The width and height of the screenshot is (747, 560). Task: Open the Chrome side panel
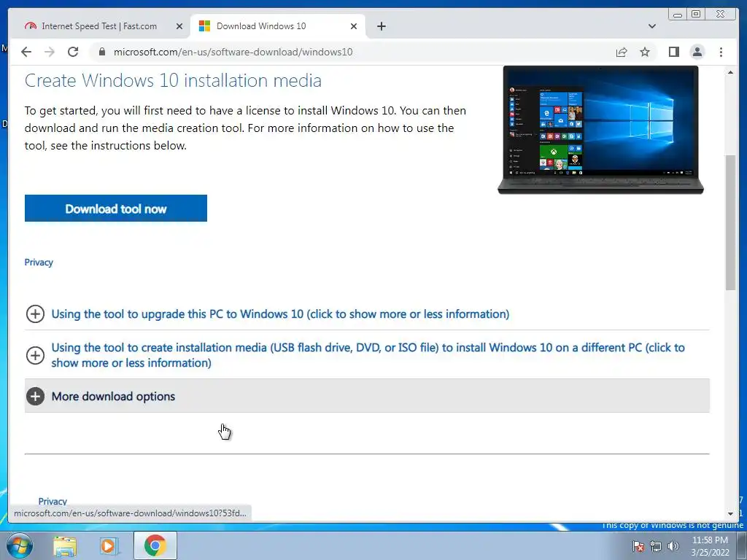click(673, 52)
